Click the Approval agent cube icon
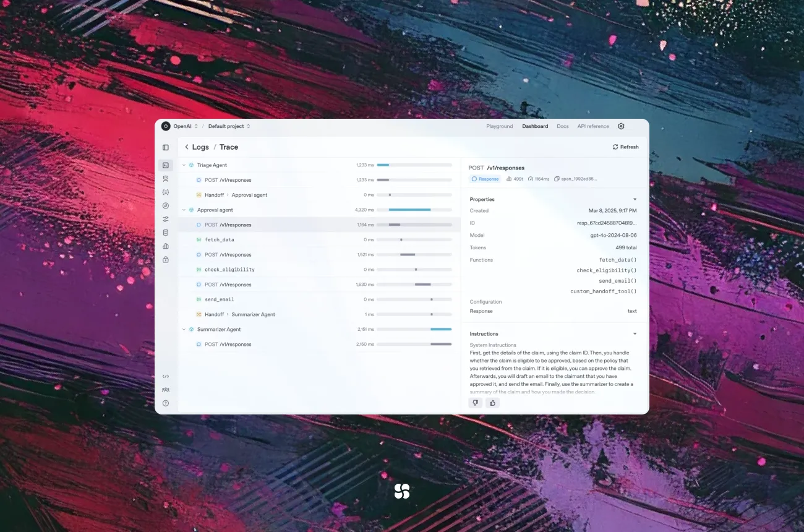804x532 pixels. [x=192, y=210]
